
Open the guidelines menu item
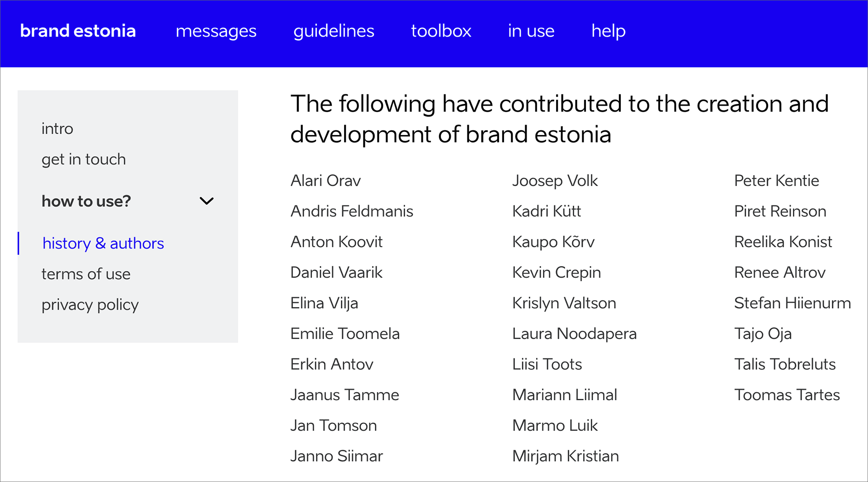point(334,31)
